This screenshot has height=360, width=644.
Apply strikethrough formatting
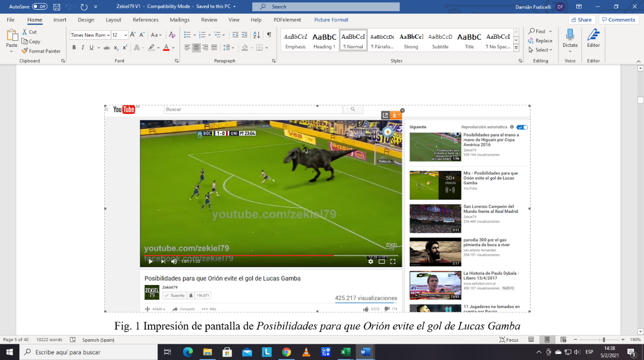tap(106, 47)
